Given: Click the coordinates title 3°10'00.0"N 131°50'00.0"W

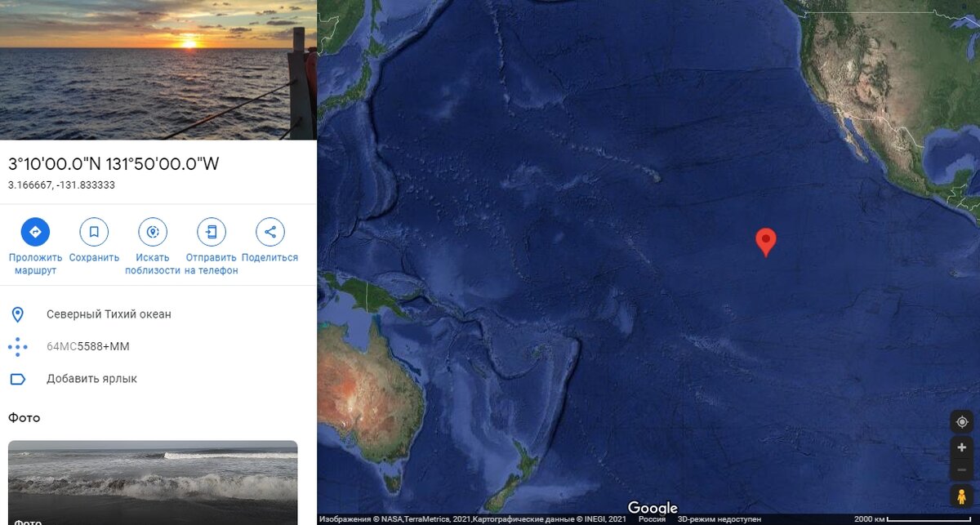Looking at the screenshot, I should (114, 163).
